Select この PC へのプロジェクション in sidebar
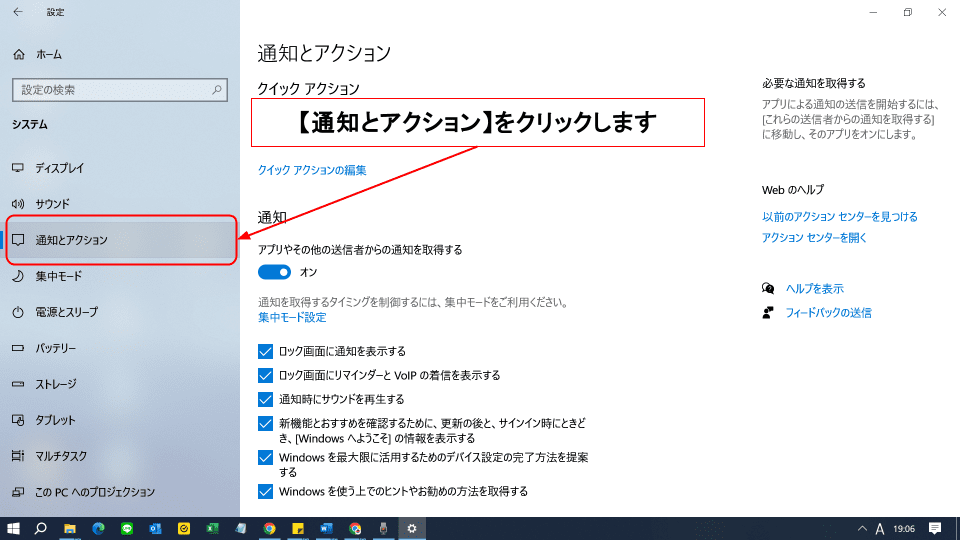The height and width of the screenshot is (540, 960). click(x=94, y=492)
